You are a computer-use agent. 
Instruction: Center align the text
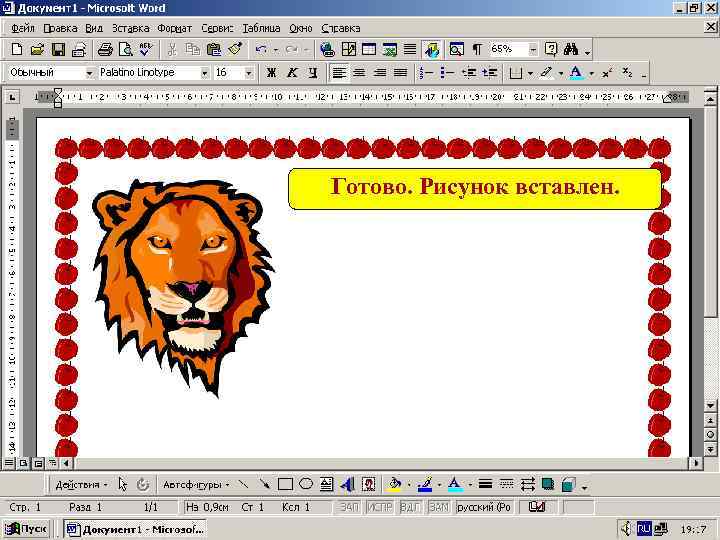coord(359,73)
